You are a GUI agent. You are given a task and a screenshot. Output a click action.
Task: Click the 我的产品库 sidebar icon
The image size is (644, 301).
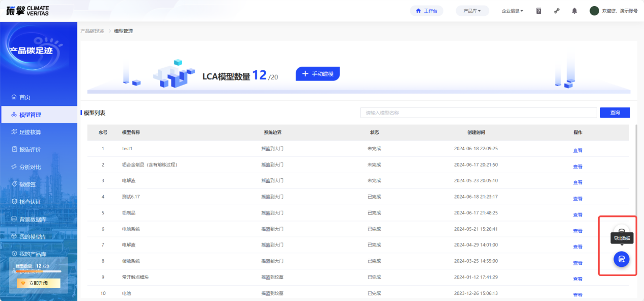click(x=14, y=254)
